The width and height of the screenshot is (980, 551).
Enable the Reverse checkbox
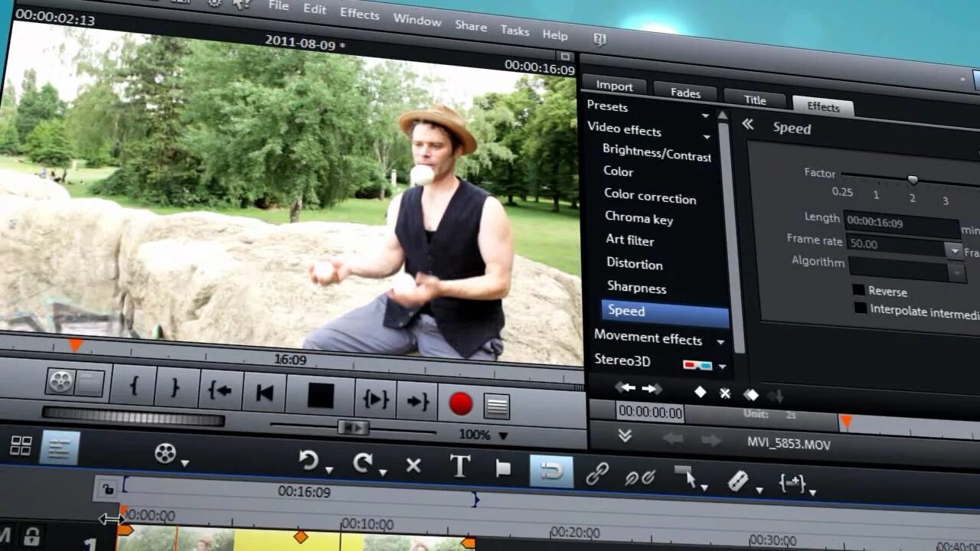pos(859,290)
